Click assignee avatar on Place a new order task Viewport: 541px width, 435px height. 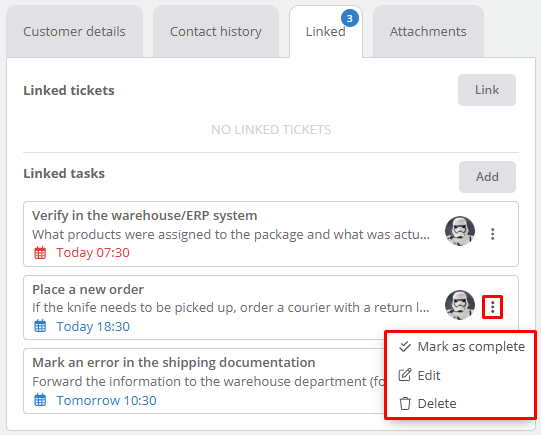click(x=460, y=305)
